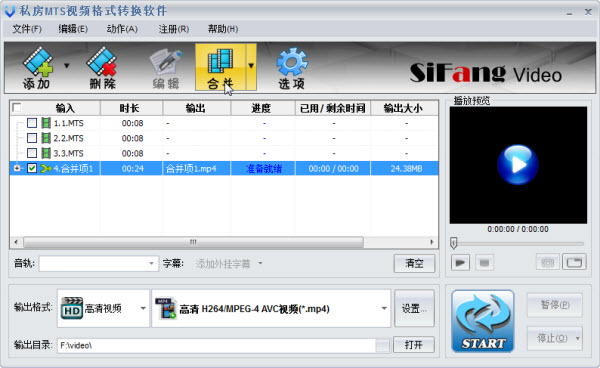Click the blue play orb in preview

(518, 165)
